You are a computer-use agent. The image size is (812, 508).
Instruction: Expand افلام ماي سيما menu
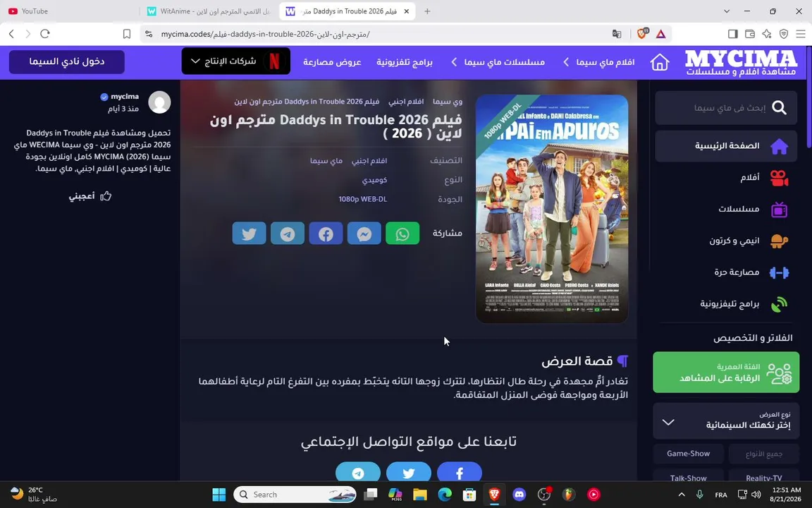pos(598,62)
